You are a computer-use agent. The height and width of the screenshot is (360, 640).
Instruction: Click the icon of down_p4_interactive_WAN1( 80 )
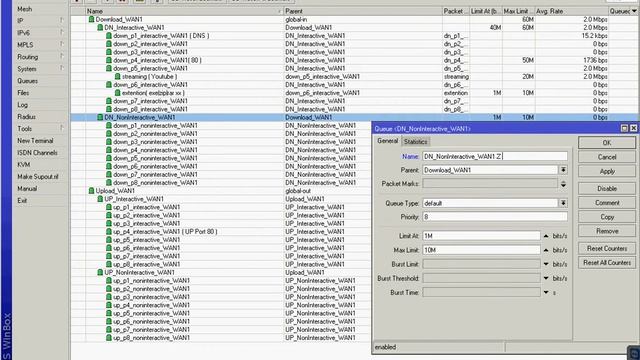(109, 60)
